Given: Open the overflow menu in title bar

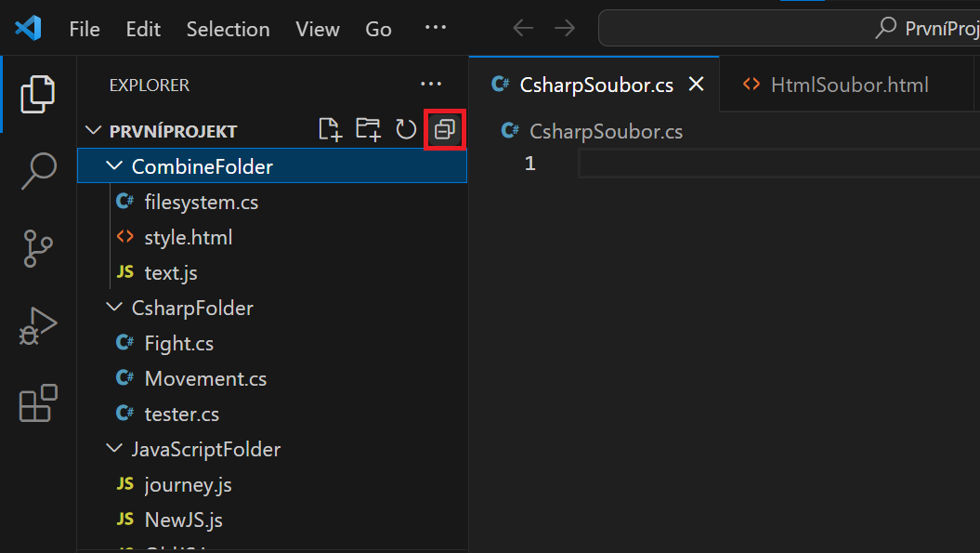Looking at the screenshot, I should (435, 28).
